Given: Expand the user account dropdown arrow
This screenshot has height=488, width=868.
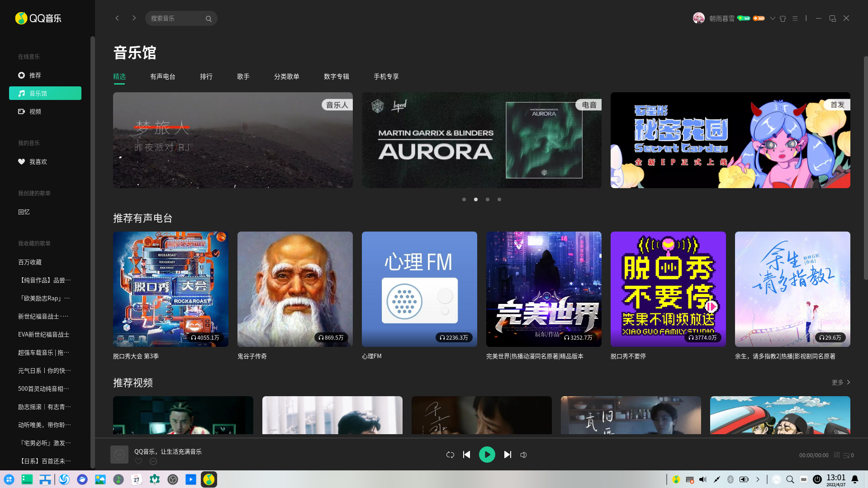Looking at the screenshot, I should 773,19.
